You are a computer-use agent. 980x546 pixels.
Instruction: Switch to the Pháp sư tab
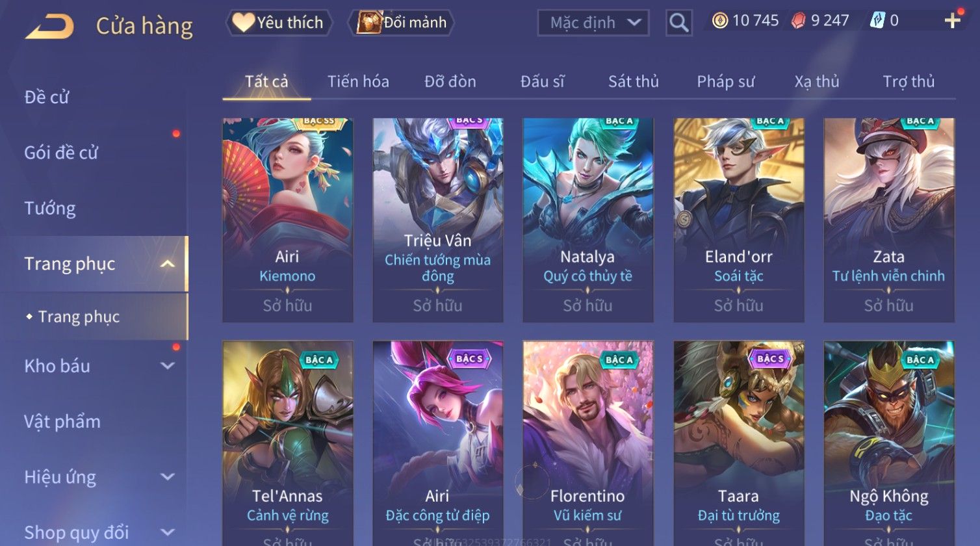tap(726, 81)
